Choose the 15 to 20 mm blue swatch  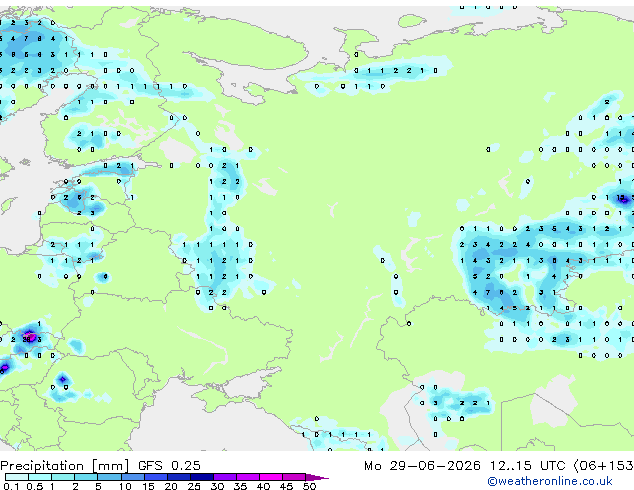(156, 477)
